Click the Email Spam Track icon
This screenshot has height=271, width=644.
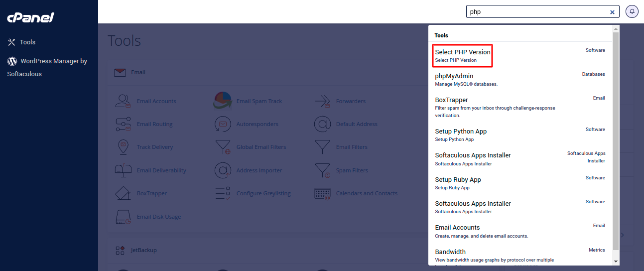[x=223, y=101]
